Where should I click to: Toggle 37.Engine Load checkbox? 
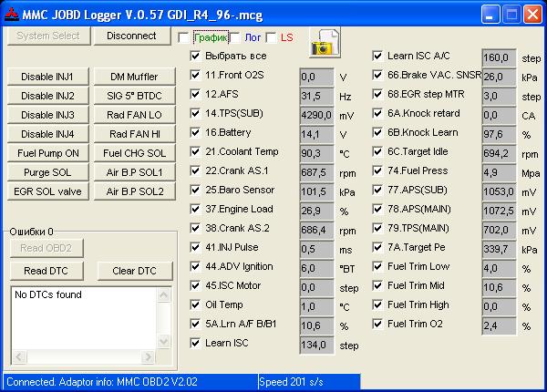[195, 210]
